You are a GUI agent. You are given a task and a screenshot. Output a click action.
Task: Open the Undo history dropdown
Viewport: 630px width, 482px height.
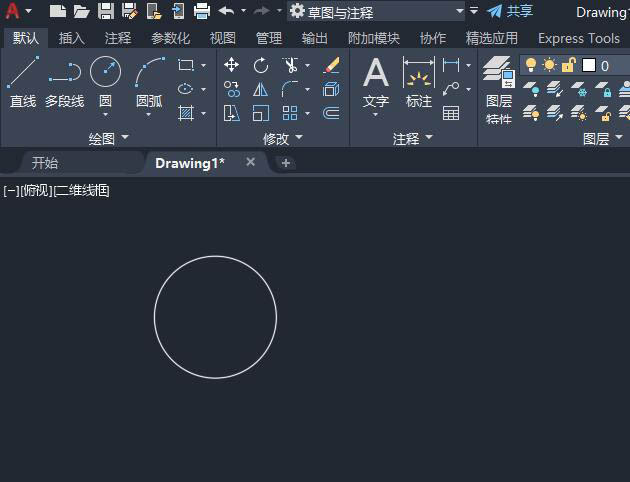243,11
